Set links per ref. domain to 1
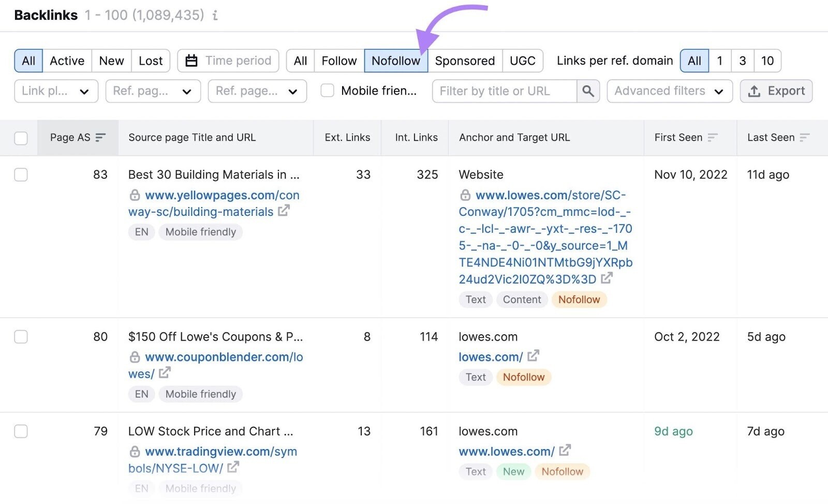 (x=719, y=61)
